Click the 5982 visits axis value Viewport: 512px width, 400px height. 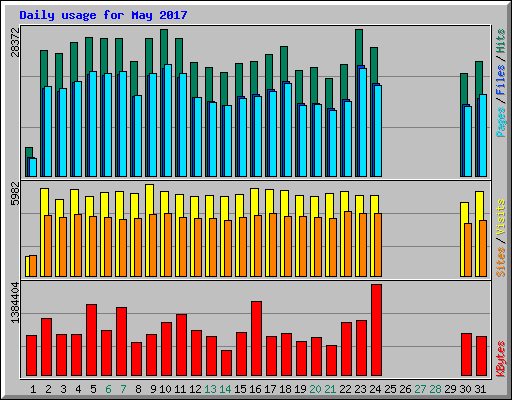tap(16, 193)
